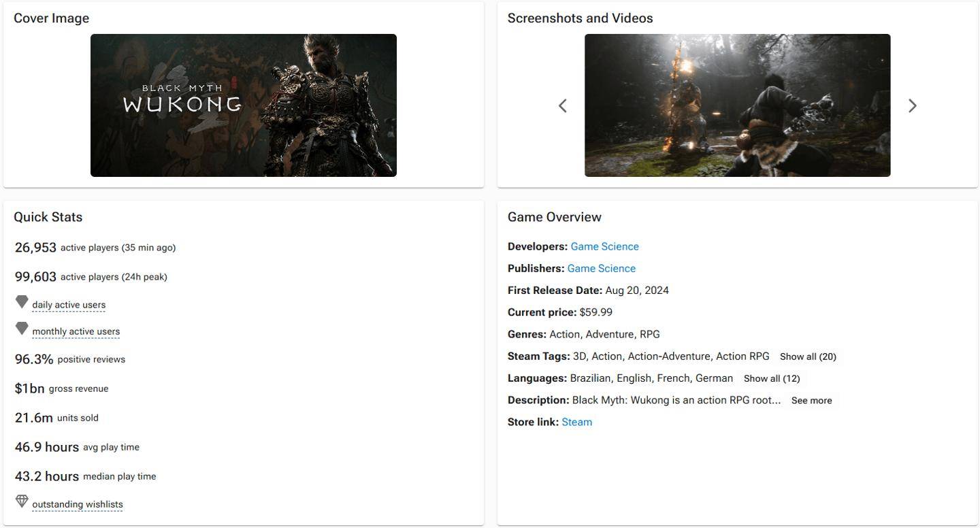The width and height of the screenshot is (980, 528).
Task: Select the 26,953 active players value
Action: (x=35, y=248)
